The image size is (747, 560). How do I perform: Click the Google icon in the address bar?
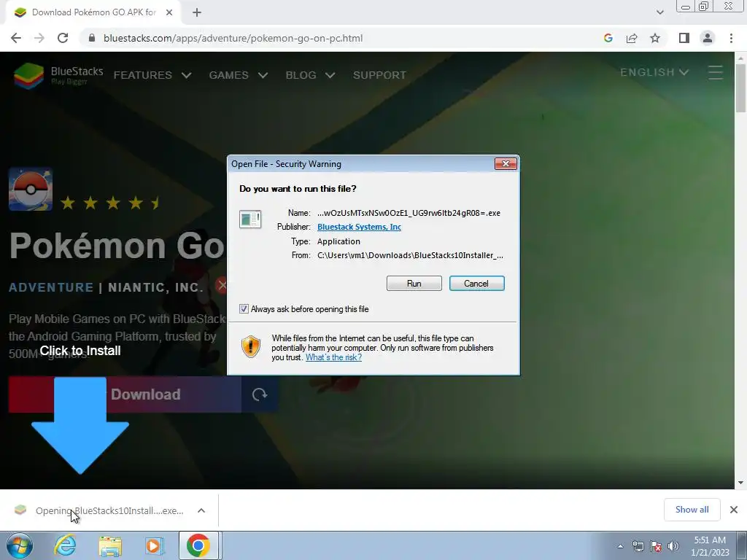[x=608, y=38]
